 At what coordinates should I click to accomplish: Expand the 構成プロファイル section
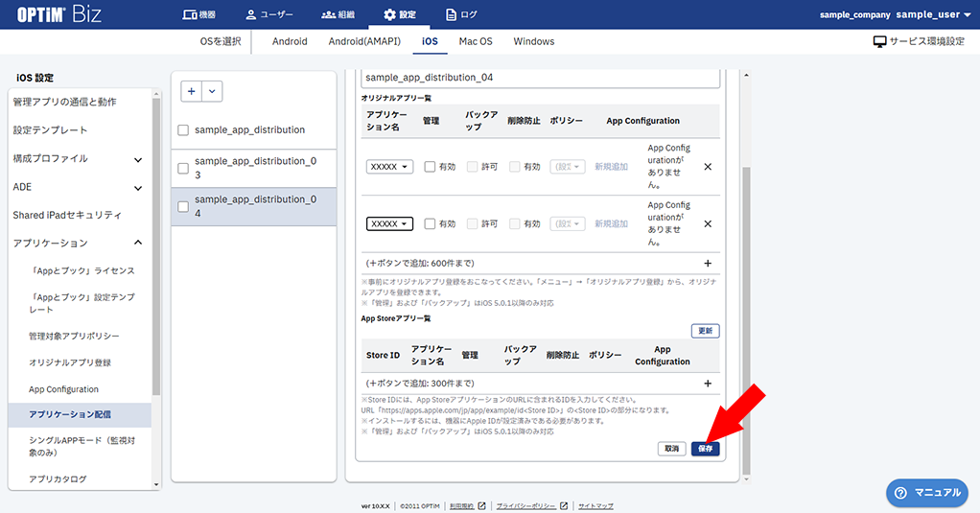tap(78, 159)
